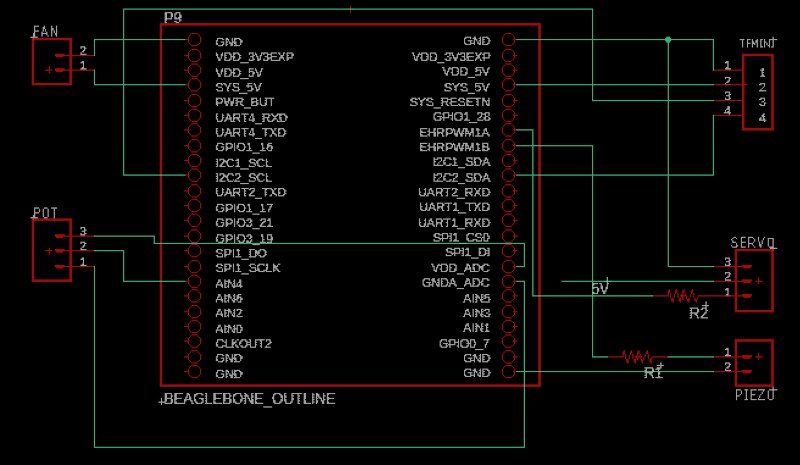
Task: Click the I2C2_SDA pin circle
Action: 509,175
